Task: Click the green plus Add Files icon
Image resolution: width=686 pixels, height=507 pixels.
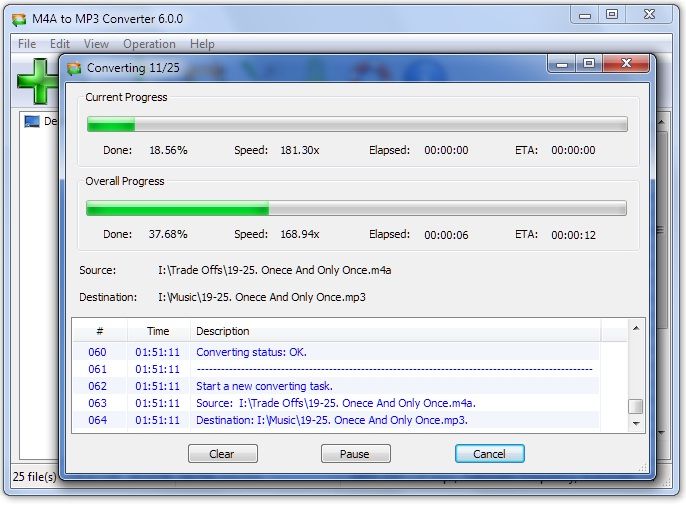Action: (37, 81)
